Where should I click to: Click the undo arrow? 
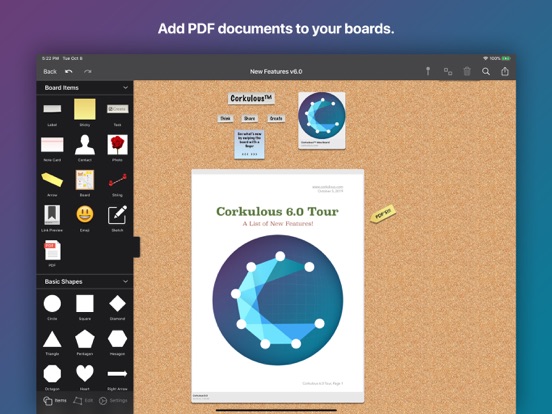click(x=69, y=71)
